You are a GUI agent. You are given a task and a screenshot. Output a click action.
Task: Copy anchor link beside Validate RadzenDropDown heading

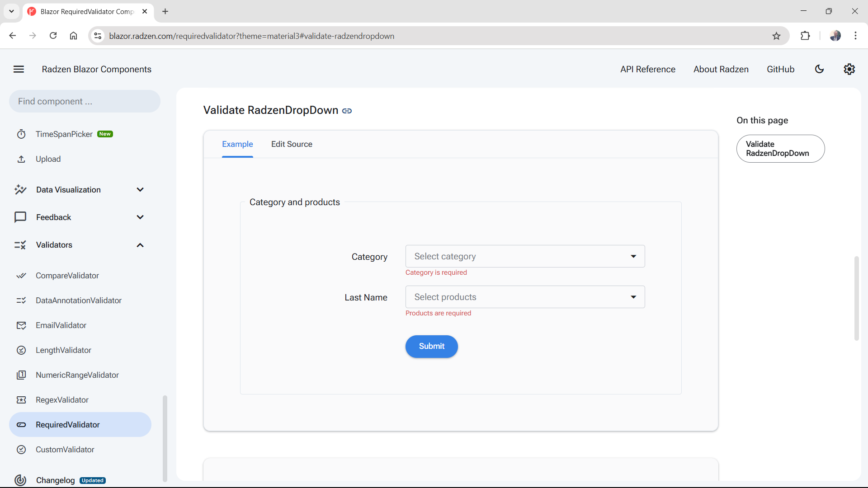click(x=347, y=111)
